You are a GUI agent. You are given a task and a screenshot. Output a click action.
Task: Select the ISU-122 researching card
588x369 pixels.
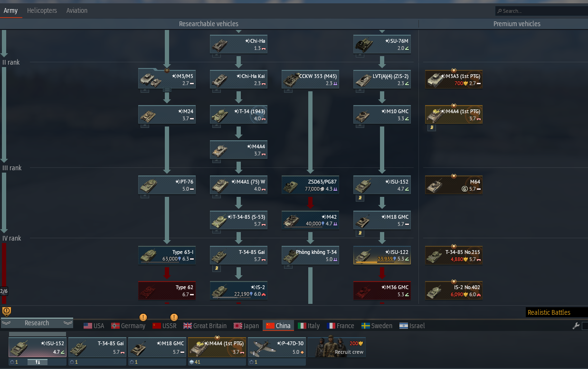click(382, 255)
